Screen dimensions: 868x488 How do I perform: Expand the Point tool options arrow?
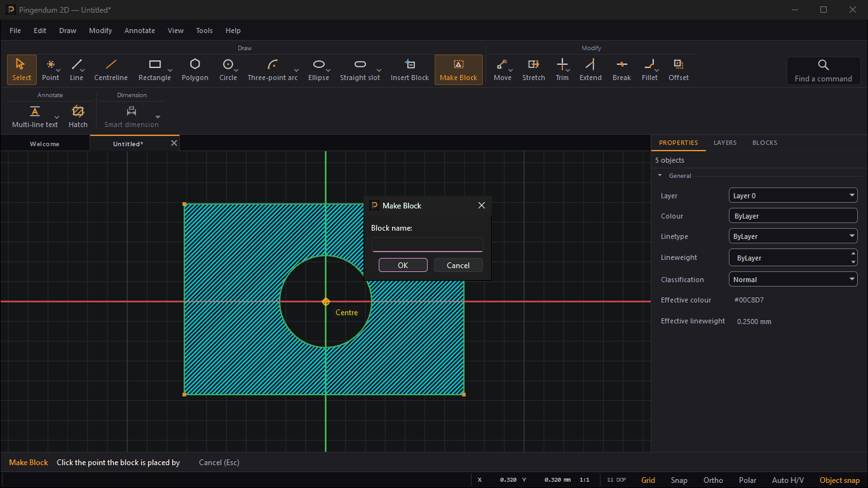point(58,71)
